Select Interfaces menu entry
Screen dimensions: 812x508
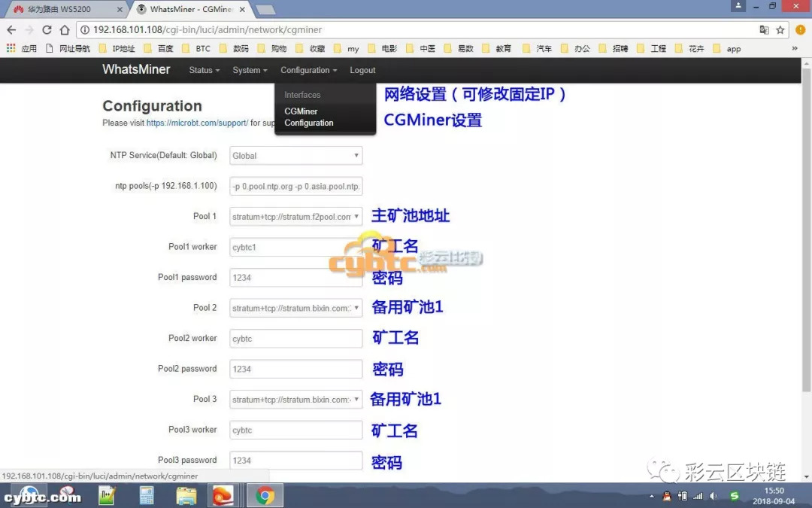coord(302,95)
